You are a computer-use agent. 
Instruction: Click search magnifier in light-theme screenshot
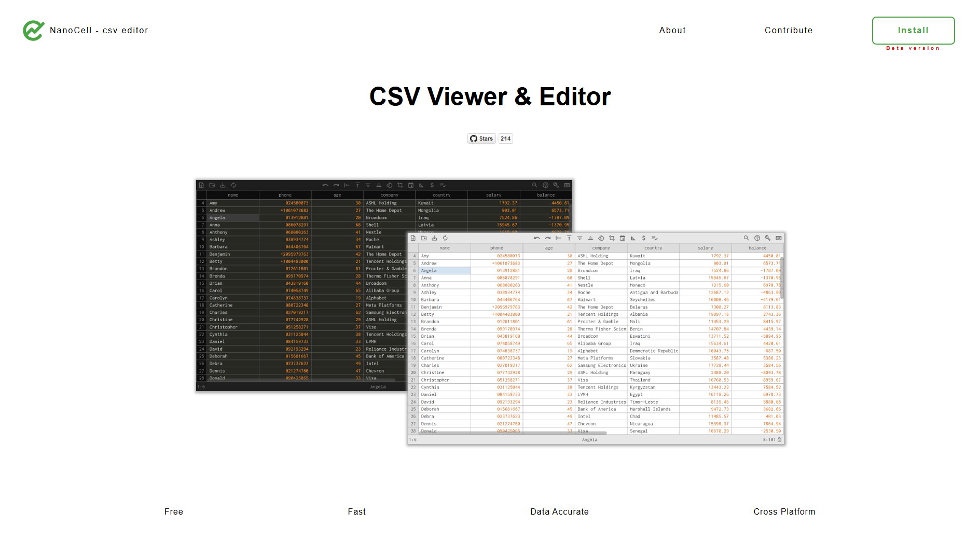pos(746,238)
